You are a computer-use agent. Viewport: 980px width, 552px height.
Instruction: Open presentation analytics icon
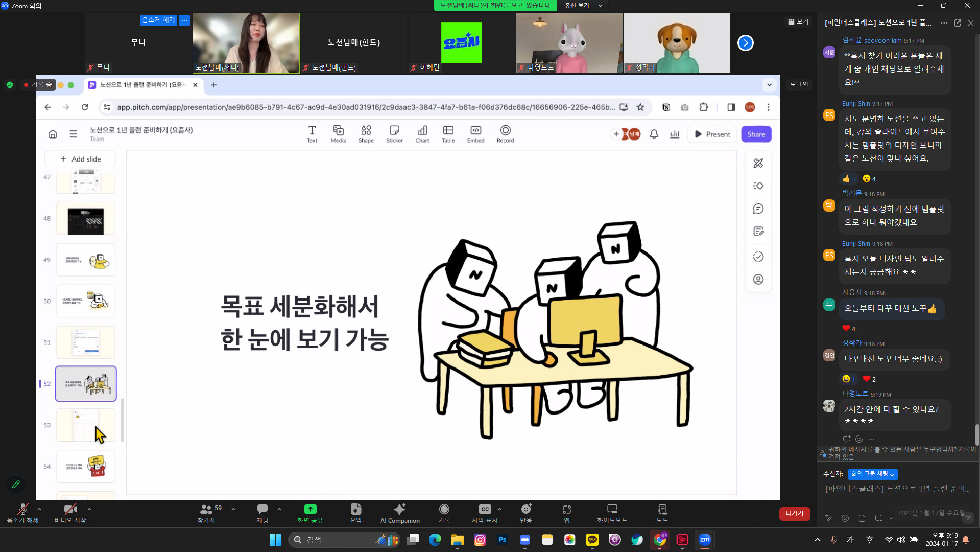(675, 134)
